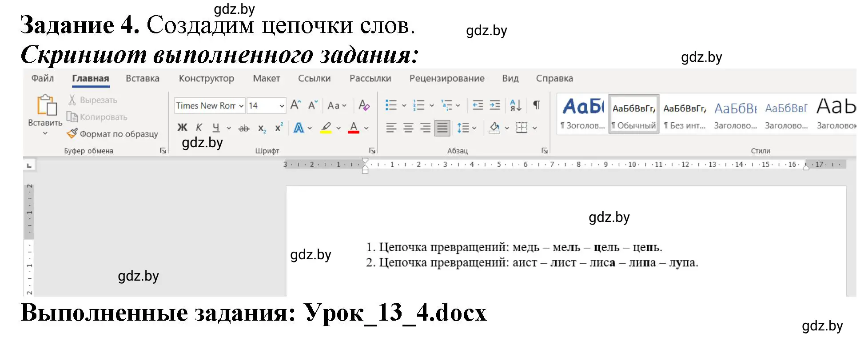Clear all formatting eraser icon
The height and width of the screenshot is (350, 868).
pos(364,105)
